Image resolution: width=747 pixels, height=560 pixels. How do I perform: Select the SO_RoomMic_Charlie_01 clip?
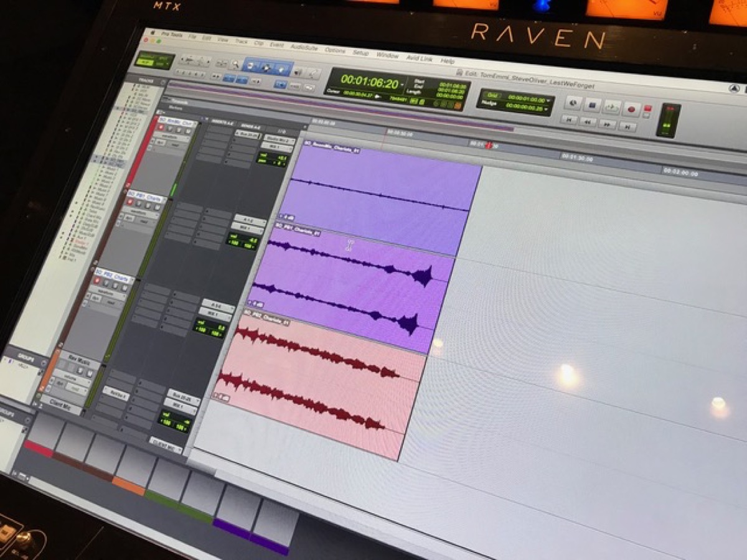coord(378,199)
